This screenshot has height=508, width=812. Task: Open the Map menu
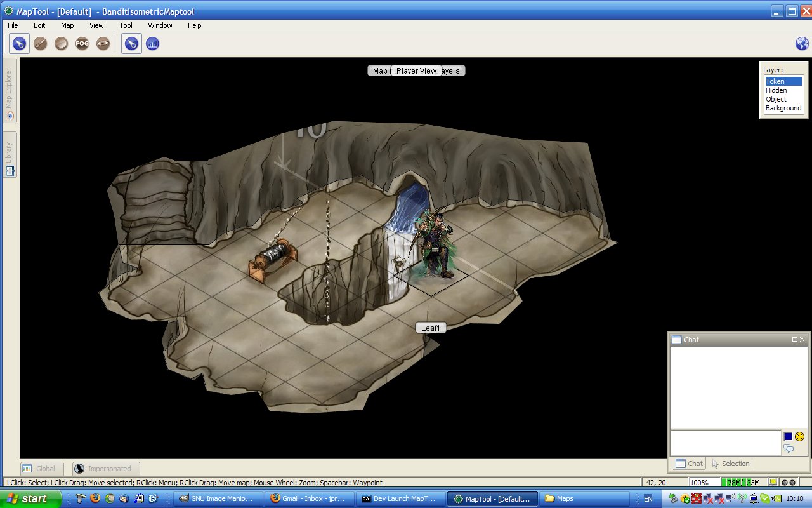[67, 25]
